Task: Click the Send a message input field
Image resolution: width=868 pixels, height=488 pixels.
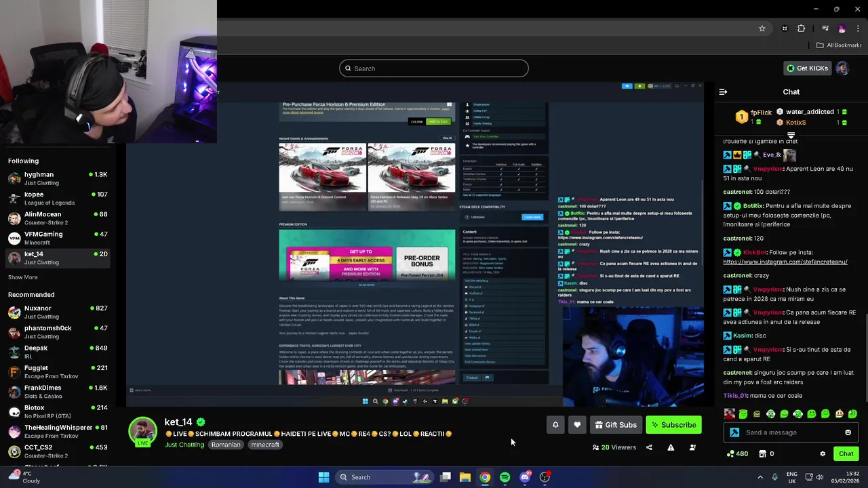Action: click(x=791, y=432)
